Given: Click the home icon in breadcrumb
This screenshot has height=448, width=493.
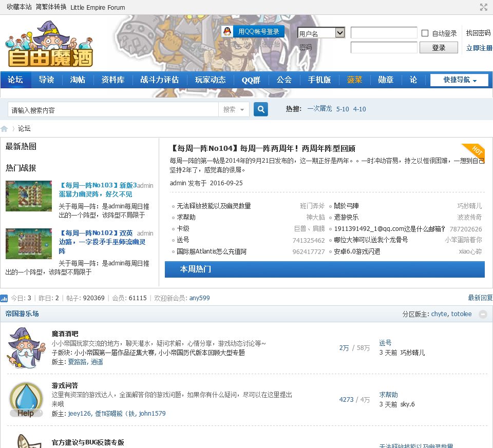Looking at the screenshot, I should pyautogui.click(x=5, y=128).
